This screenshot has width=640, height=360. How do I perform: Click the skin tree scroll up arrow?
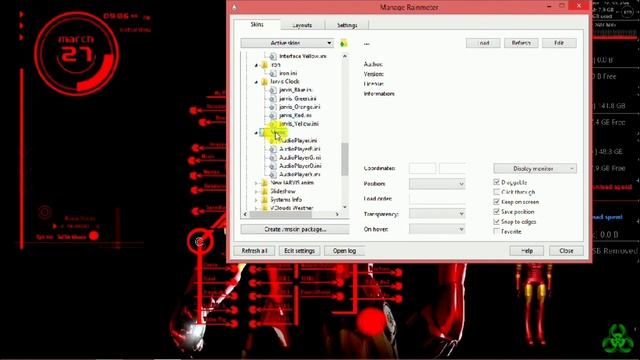[x=345, y=56]
